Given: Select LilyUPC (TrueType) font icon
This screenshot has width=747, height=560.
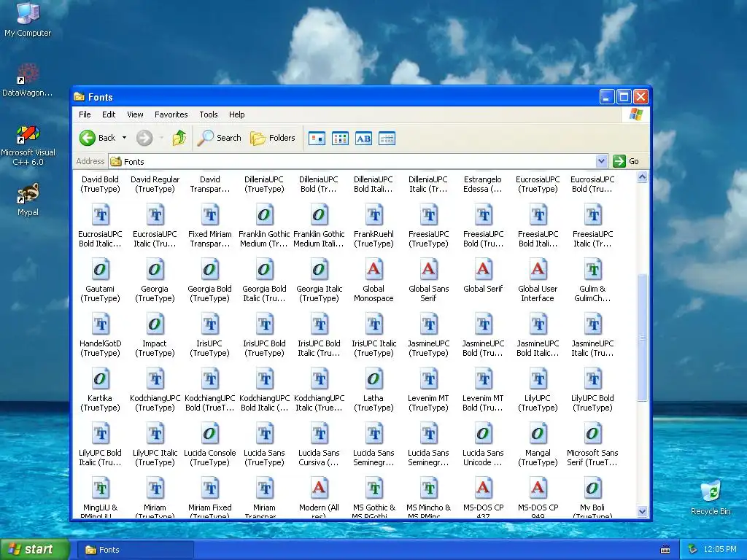Looking at the screenshot, I should (538, 379).
